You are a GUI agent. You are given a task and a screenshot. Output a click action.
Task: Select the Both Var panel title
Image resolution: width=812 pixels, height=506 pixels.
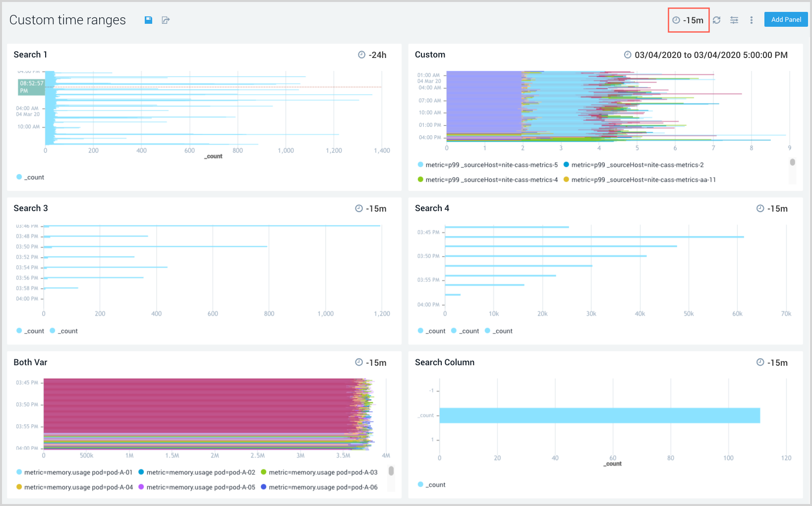coord(30,362)
